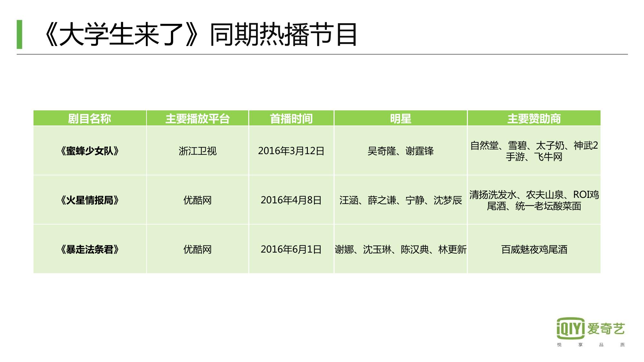This screenshot has width=644, height=362.
Task: Select the 主要播放平台 column header
Action: (197, 118)
